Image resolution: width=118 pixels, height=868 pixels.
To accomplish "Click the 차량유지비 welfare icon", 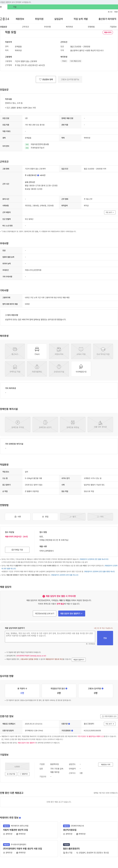I will click(59, 351).
